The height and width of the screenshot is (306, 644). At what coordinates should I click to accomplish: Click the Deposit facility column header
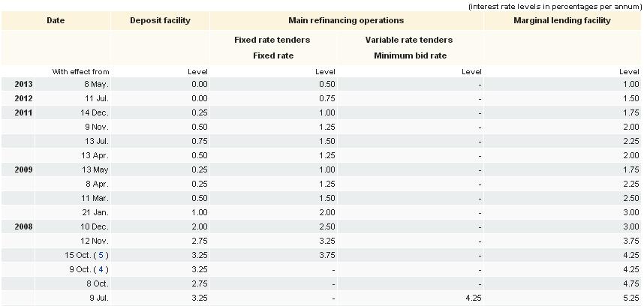point(160,20)
